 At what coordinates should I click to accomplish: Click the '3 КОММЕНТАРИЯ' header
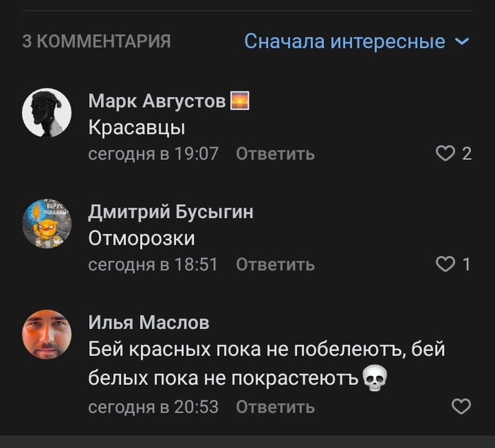pos(96,42)
